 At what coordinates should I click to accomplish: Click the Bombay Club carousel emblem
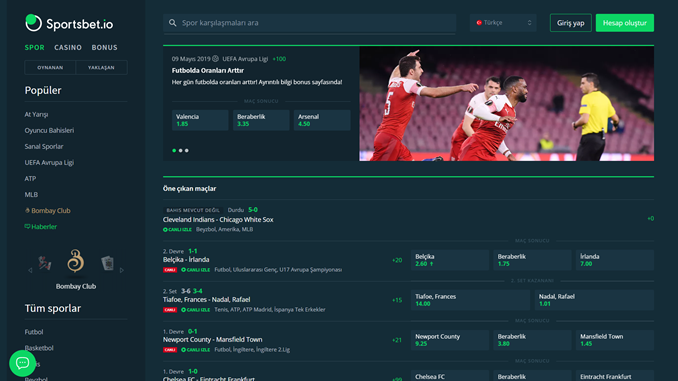(76, 261)
